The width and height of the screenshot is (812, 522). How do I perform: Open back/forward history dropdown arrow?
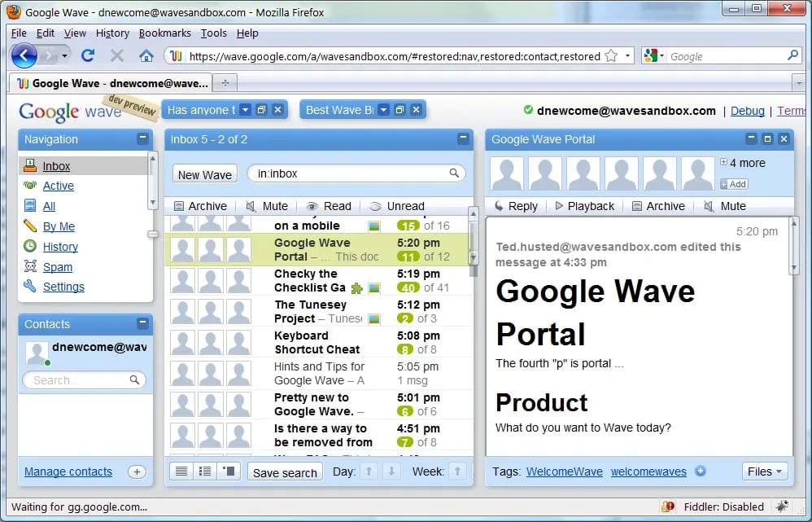(64, 55)
